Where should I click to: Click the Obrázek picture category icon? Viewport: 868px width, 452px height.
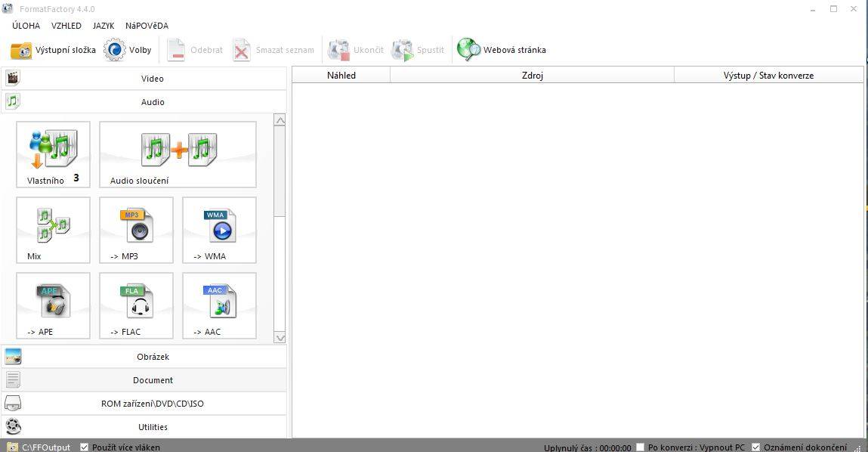coord(13,356)
